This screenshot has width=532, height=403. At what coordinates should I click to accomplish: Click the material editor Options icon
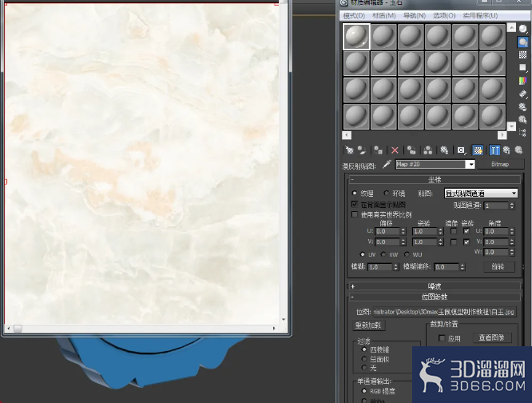[523, 106]
